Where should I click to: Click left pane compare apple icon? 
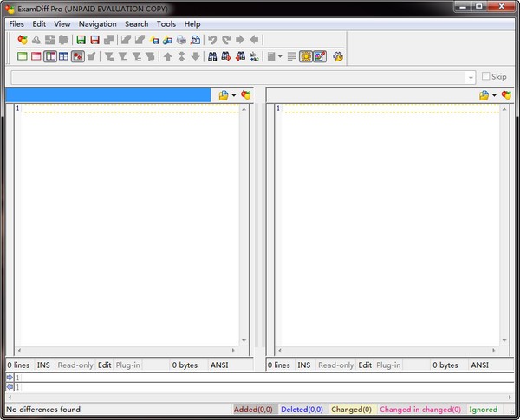point(246,95)
